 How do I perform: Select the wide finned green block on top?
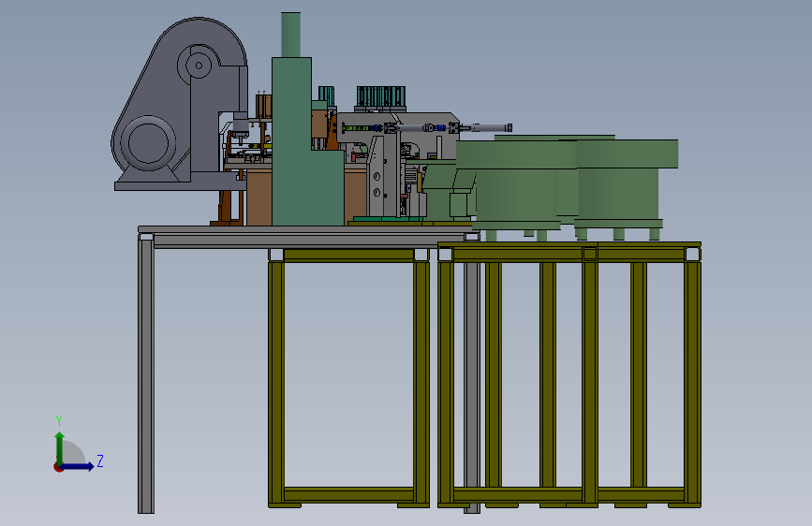(380, 96)
